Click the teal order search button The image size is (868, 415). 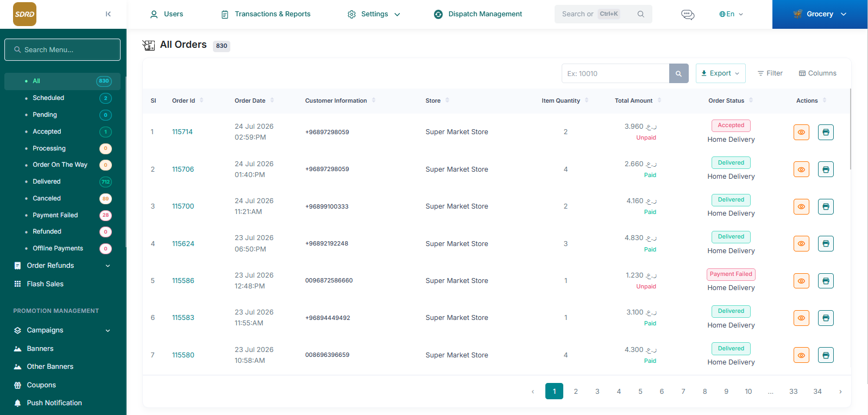(678, 73)
